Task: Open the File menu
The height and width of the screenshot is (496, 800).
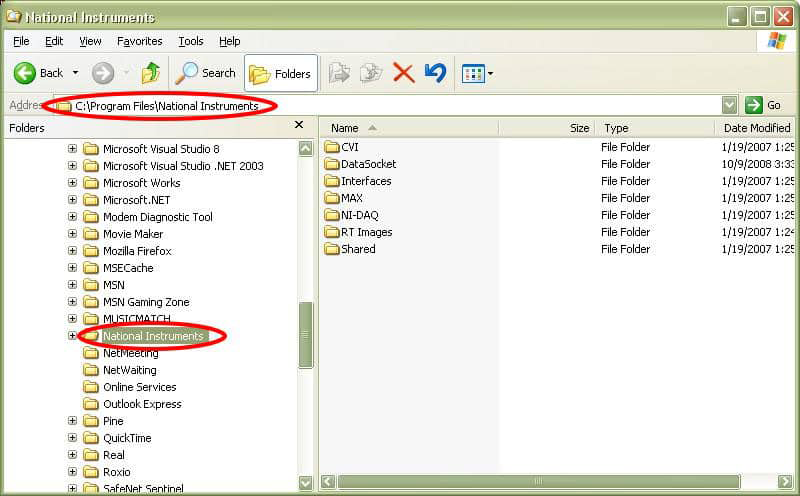Action: tap(21, 41)
